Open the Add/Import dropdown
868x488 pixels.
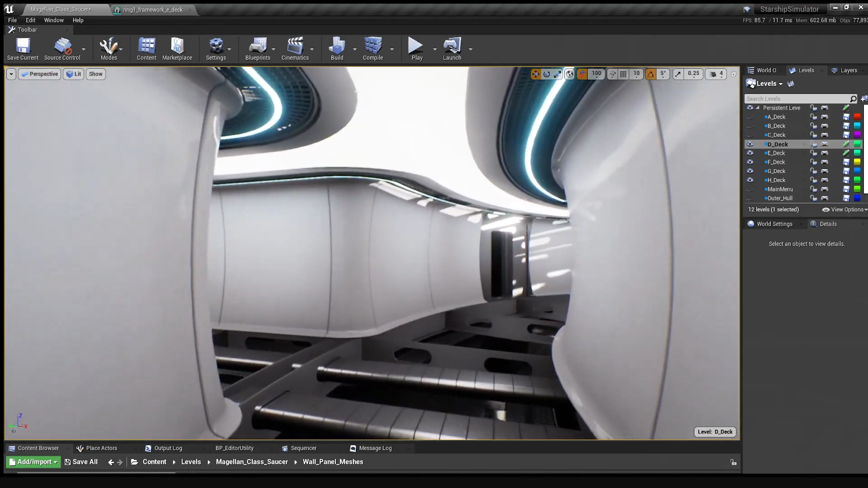pos(34,462)
